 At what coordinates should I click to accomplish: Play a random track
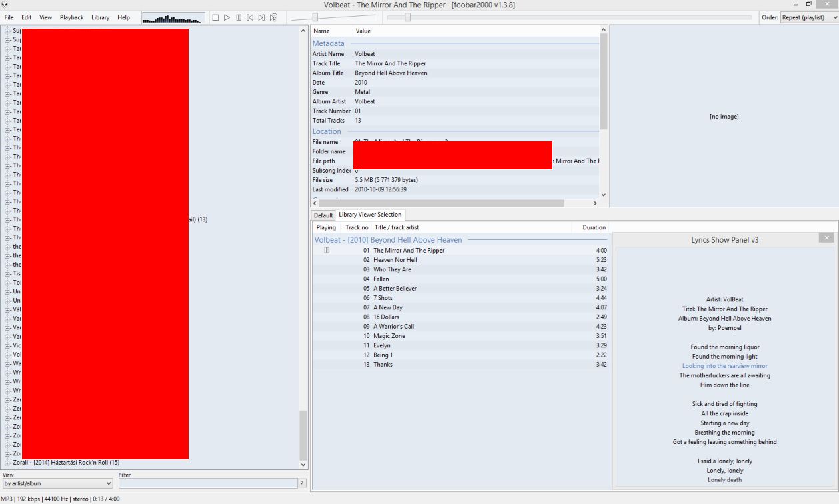pyautogui.click(x=273, y=17)
